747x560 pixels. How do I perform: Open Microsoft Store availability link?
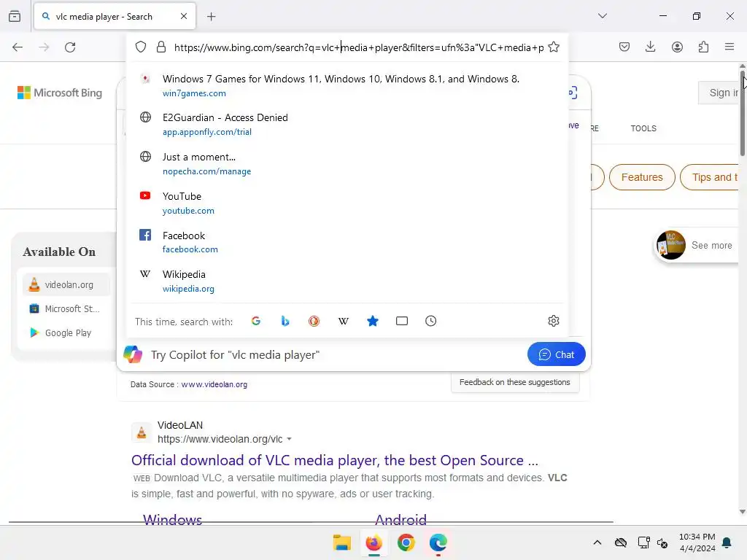66,308
